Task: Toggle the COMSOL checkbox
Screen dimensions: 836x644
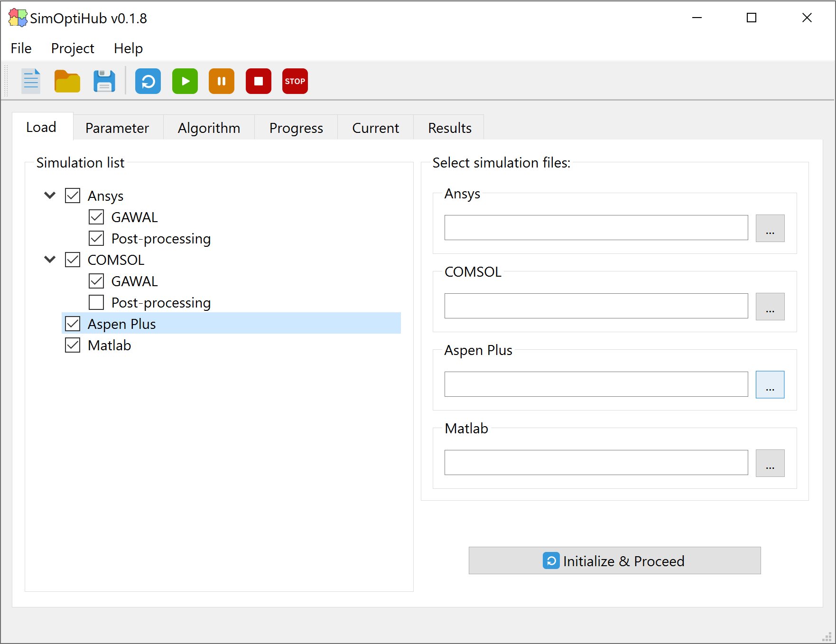Action: tap(73, 260)
